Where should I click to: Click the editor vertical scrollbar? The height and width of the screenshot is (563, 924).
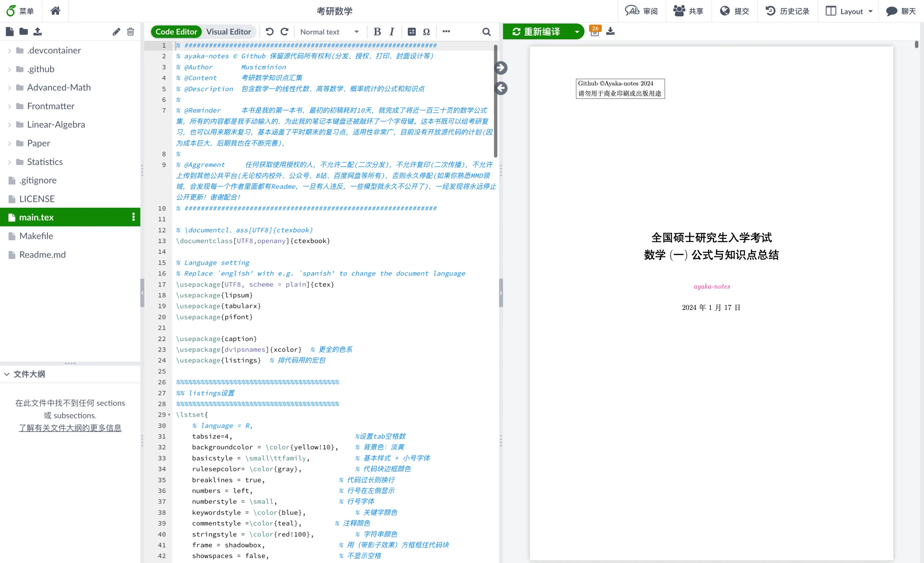pyautogui.click(x=495, y=101)
